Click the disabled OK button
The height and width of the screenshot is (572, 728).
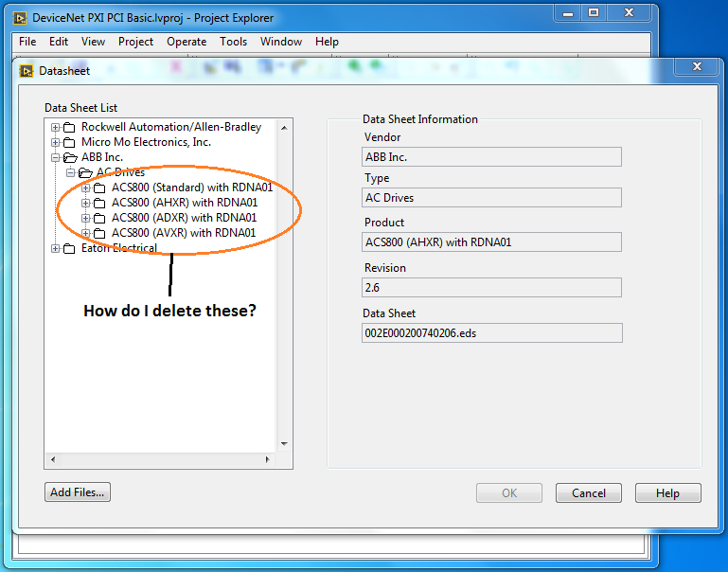[x=509, y=493]
